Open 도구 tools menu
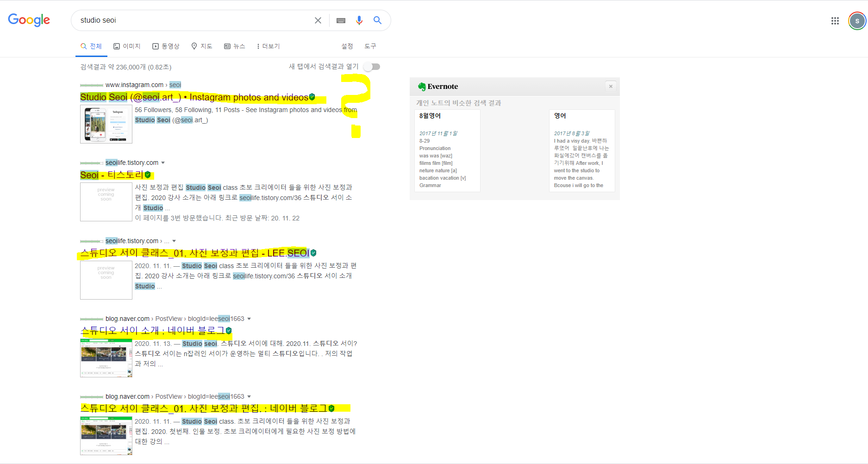The image size is (868, 464). click(370, 46)
